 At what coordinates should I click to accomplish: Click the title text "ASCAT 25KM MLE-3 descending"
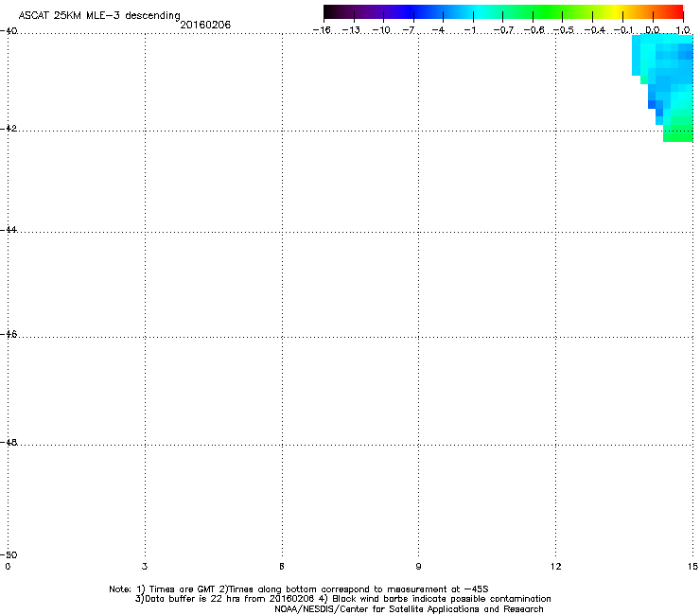tap(99, 16)
